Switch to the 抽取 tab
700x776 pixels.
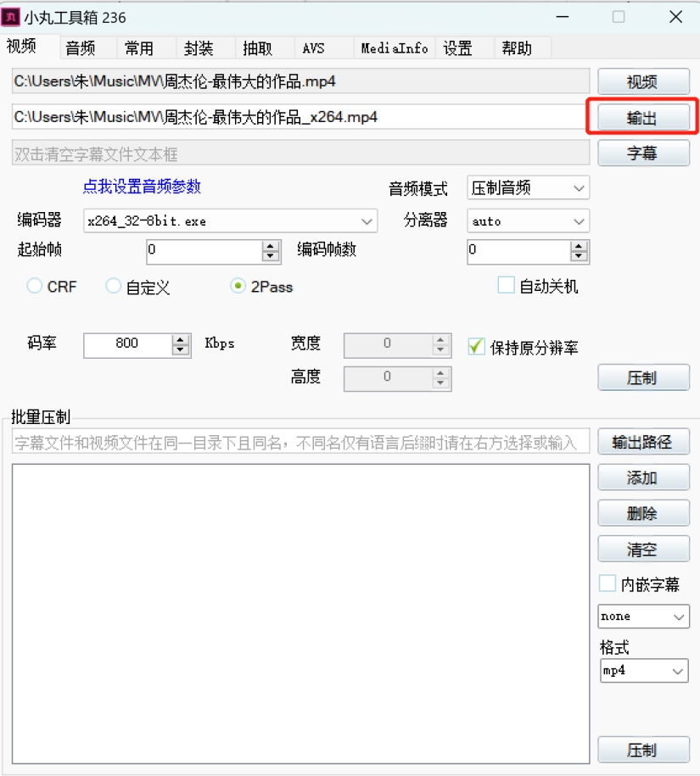click(263, 48)
